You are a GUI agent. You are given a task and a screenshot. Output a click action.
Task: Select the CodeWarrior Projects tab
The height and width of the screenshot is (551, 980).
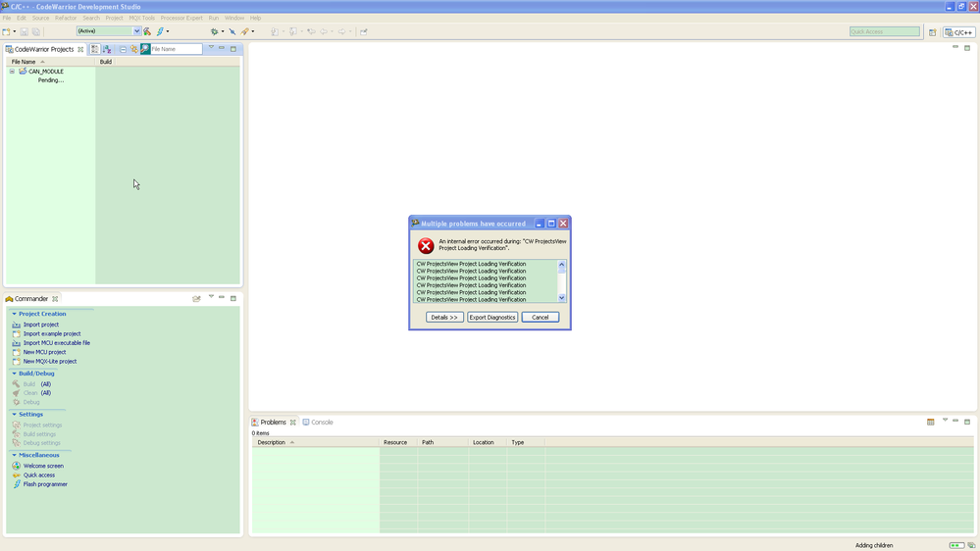coord(44,49)
